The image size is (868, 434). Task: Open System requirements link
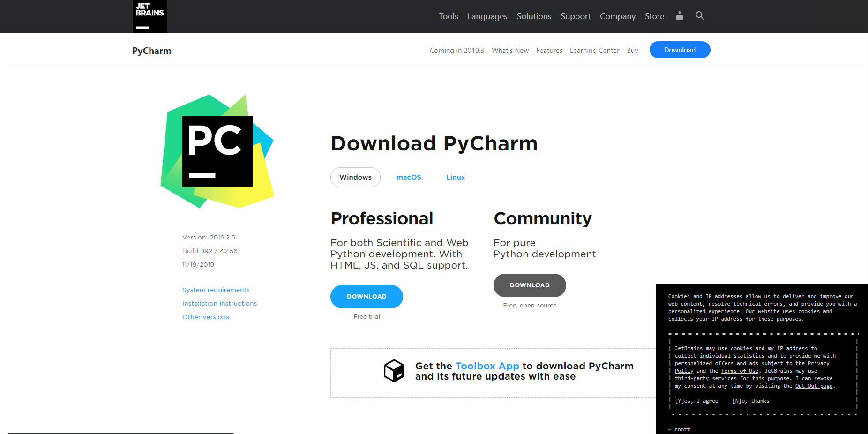pyautogui.click(x=216, y=290)
